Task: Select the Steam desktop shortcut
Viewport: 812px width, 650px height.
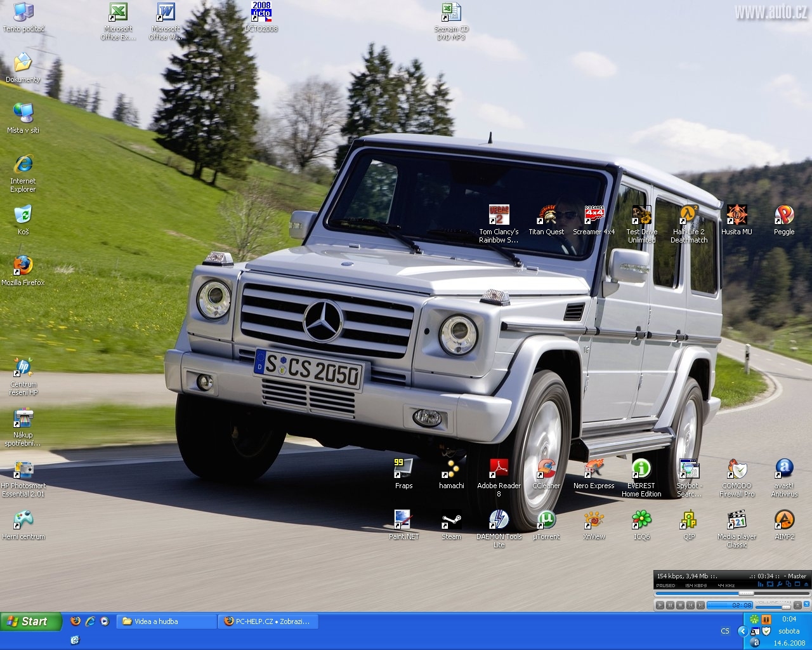Action: point(451,526)
